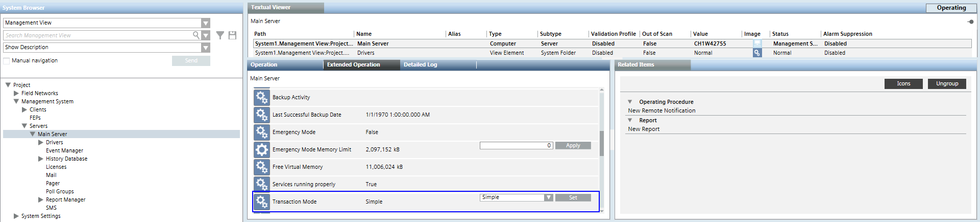
Task: Open the Show Description dropdown
Action: click(205, 48)
